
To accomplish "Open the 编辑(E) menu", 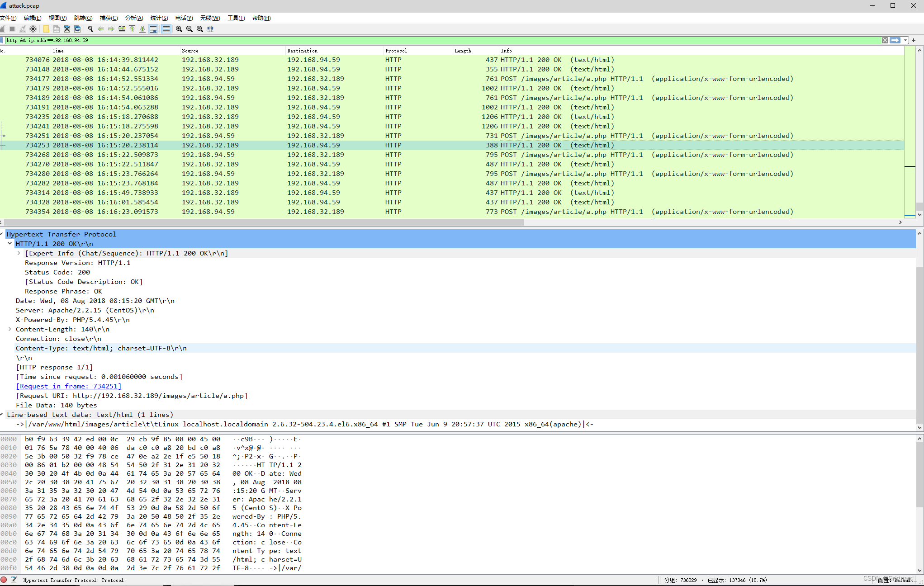I will click(33, 18).
